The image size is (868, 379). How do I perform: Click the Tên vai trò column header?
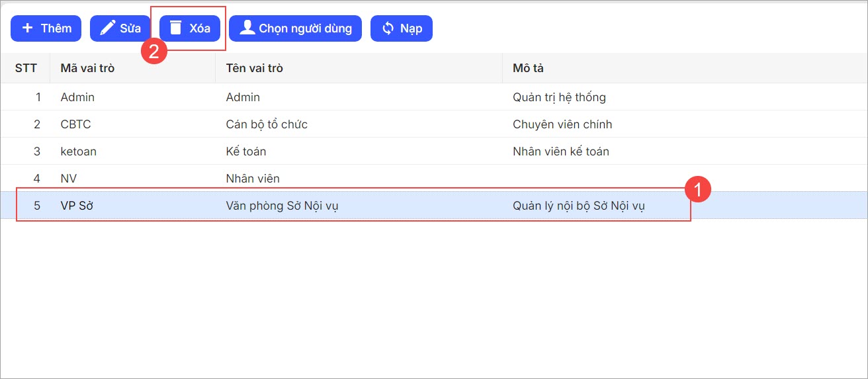click(x=254, y=68)
